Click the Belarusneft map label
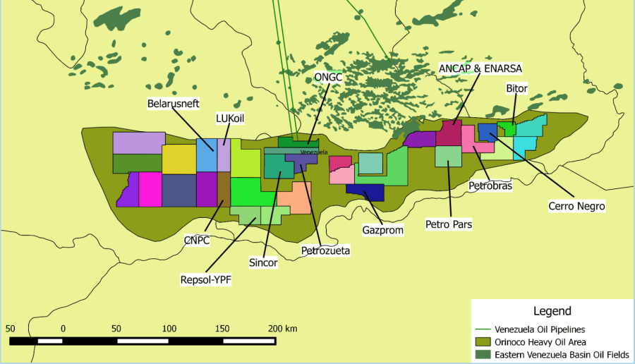635x364 pixels. 174,104
